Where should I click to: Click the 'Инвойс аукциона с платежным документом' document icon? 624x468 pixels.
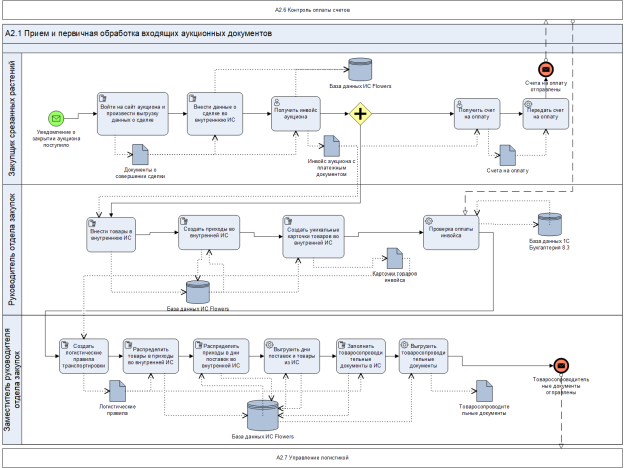[x=332, y=146]
